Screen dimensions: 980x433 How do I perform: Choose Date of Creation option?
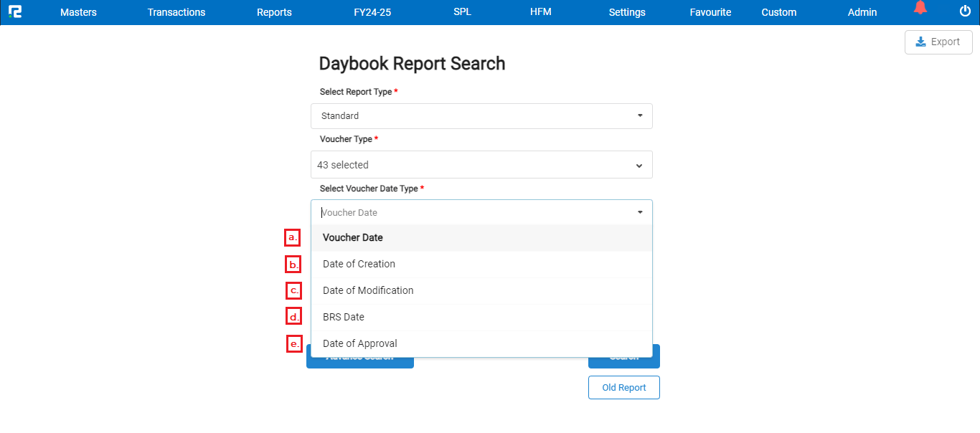[x=359, y=265]
